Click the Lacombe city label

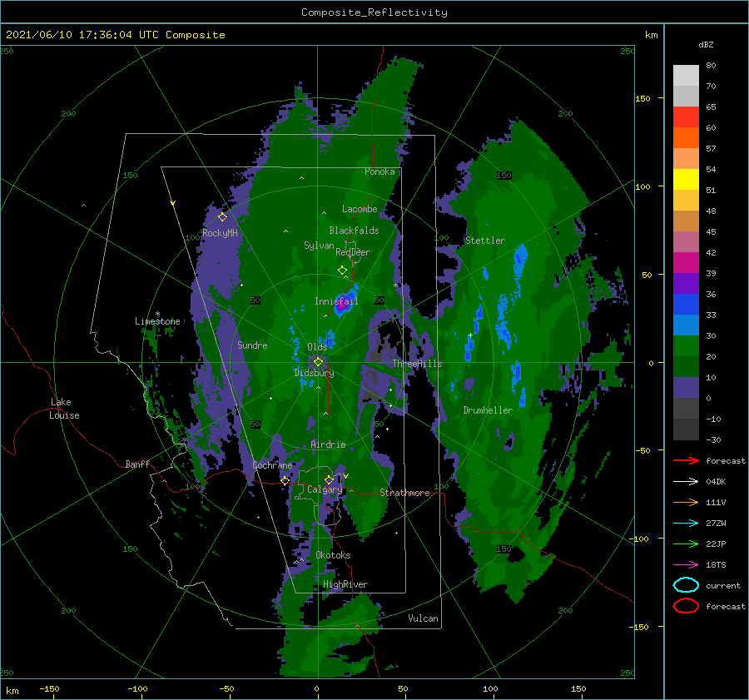click(x=360, y=209)
